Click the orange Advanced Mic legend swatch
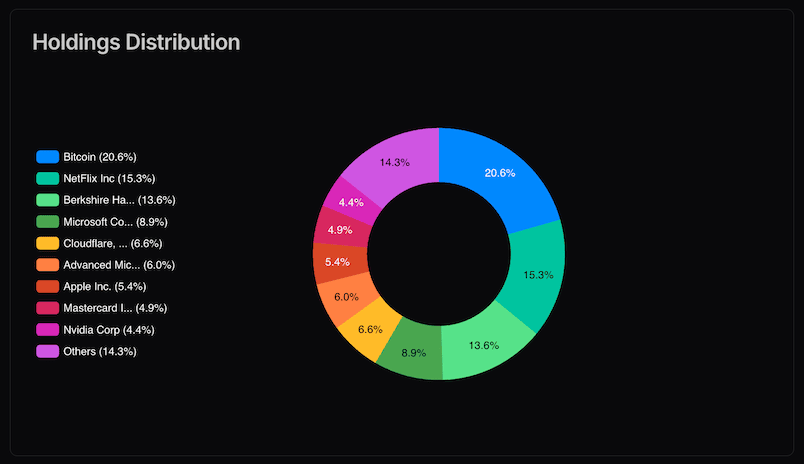The image size is (804, 464). [x=48, y=265]
